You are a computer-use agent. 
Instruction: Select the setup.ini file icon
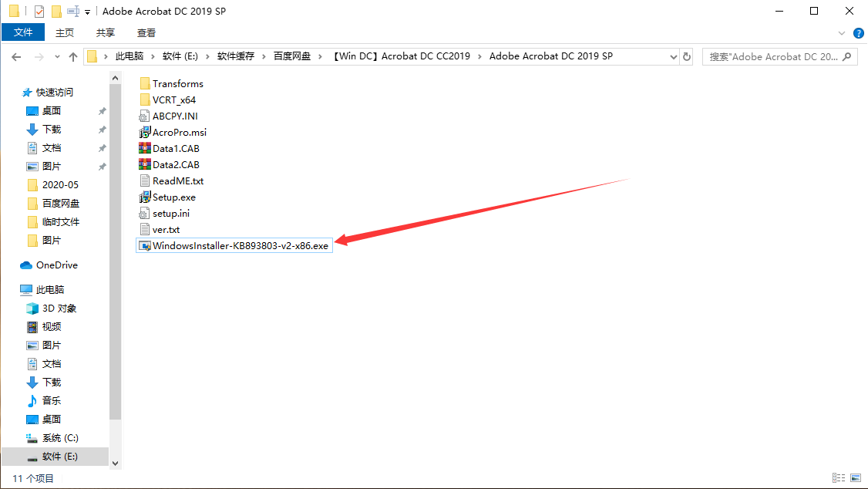(144, 213)
